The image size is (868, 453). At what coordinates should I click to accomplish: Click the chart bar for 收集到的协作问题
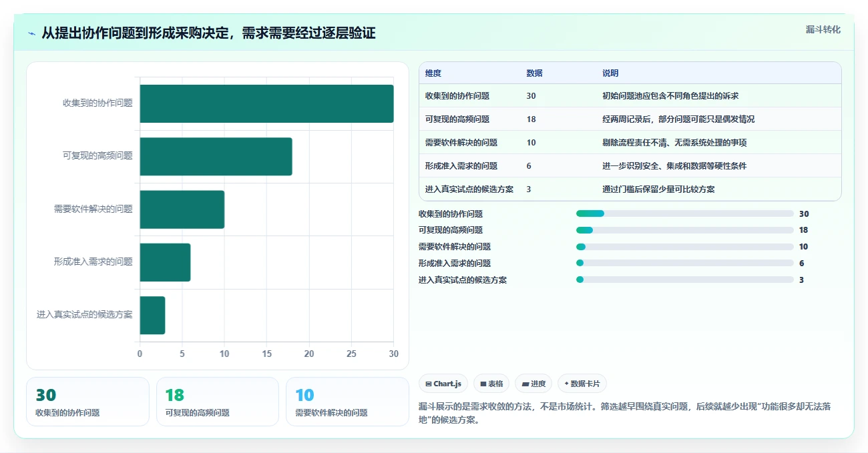(266, 103)
